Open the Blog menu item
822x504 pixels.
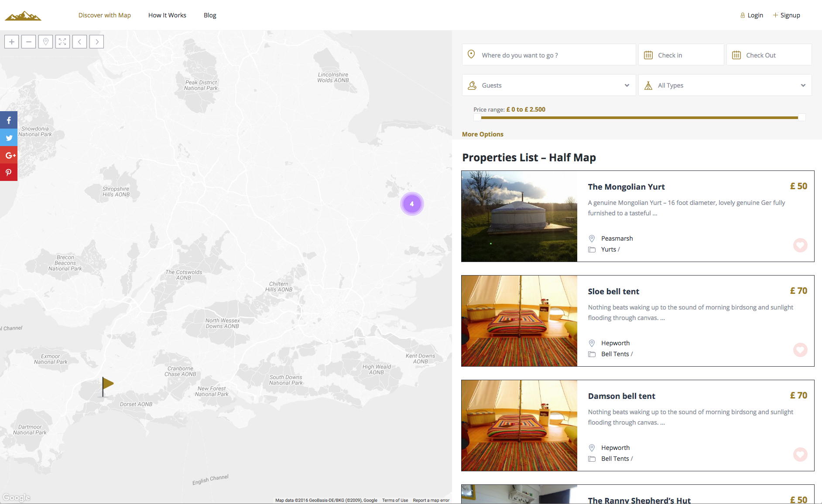210,15
